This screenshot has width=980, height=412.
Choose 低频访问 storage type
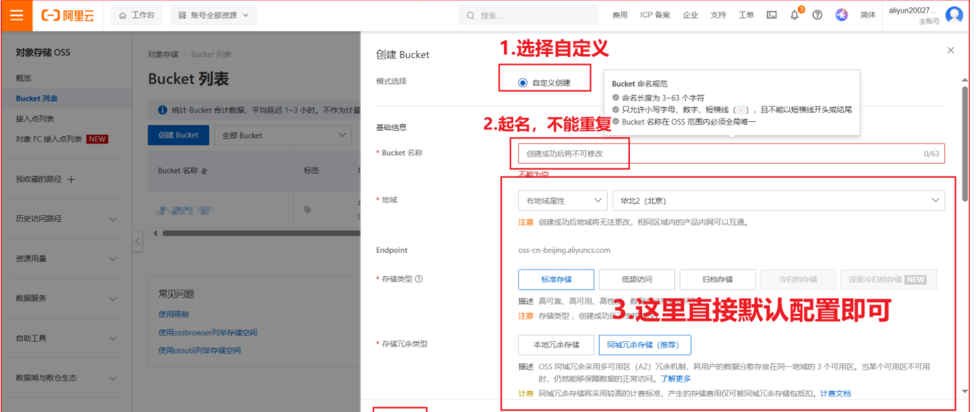pos(636,279)
